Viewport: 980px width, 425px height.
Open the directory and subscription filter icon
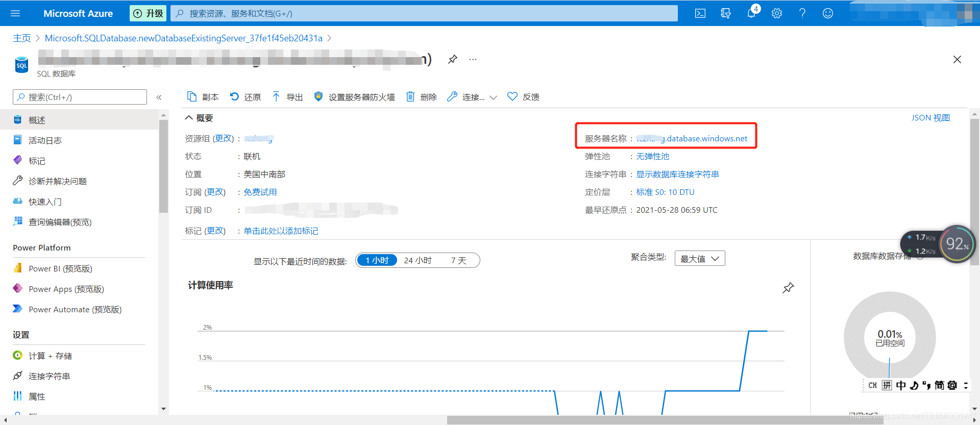(x=726, y=13)
